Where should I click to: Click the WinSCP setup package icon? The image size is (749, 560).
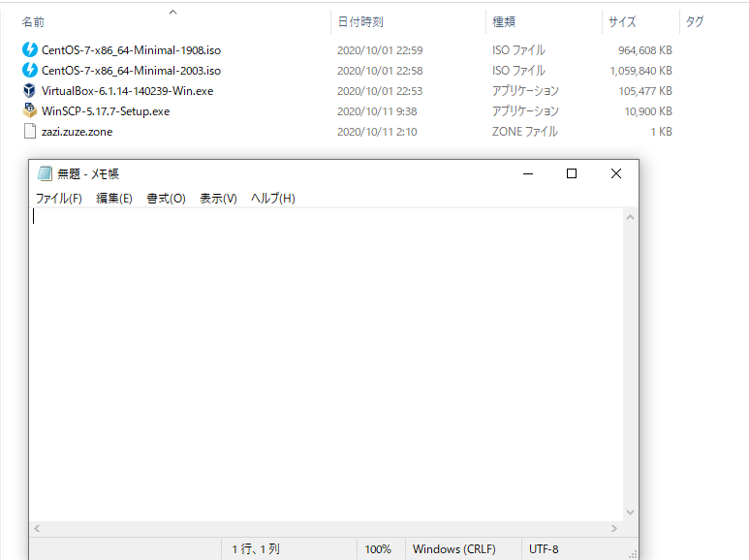click(x=30, y=110)
